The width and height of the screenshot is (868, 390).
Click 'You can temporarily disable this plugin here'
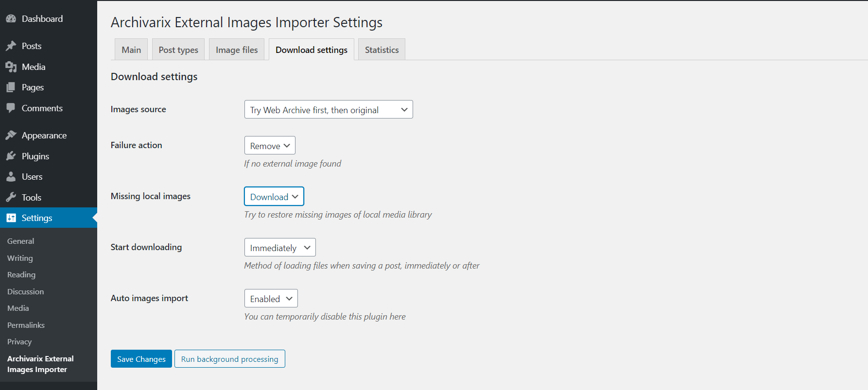pos(325,317)
